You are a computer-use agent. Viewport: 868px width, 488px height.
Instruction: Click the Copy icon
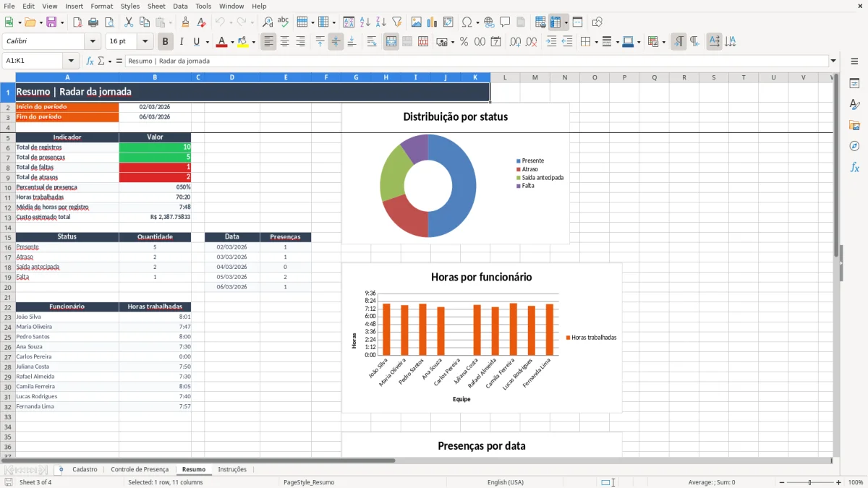[x=145, y=22]
